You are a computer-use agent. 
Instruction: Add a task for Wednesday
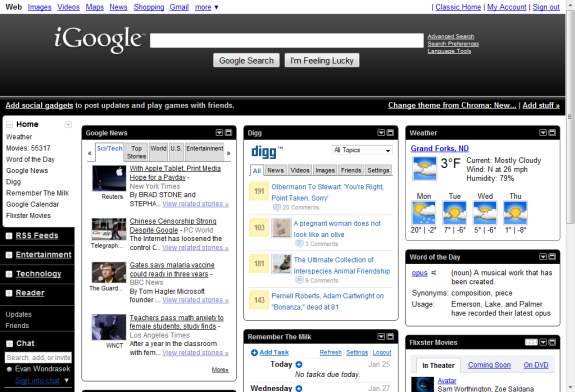[x=299, y=388]
